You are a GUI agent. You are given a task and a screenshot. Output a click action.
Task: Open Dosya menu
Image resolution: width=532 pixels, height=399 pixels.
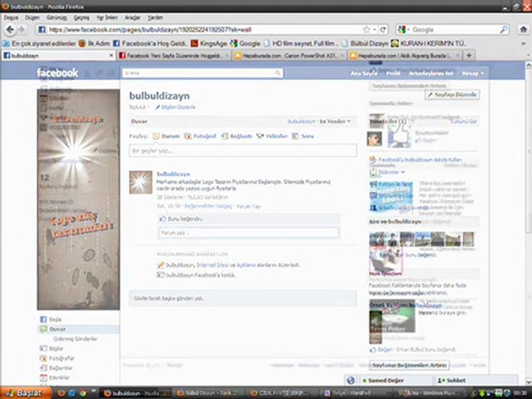[x=11, y=18]
